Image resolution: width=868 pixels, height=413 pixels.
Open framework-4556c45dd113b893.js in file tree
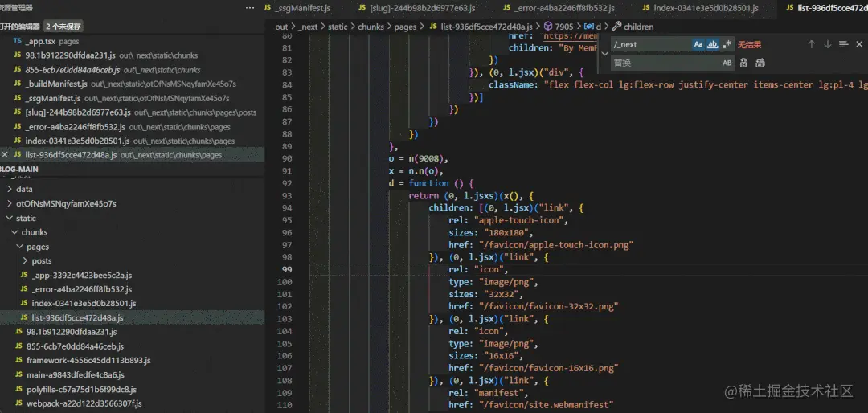[88, 361]
